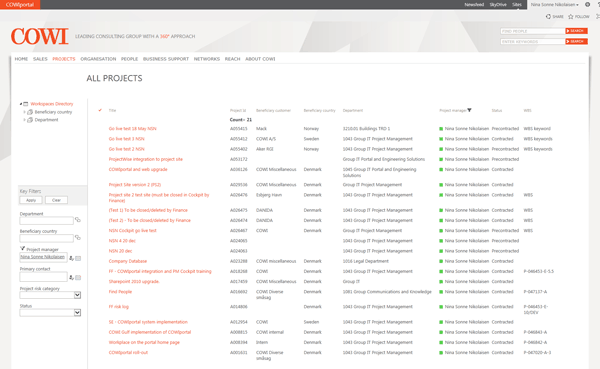
Task: Click the green presence icon in the Find People row
Action: point(441,292)
